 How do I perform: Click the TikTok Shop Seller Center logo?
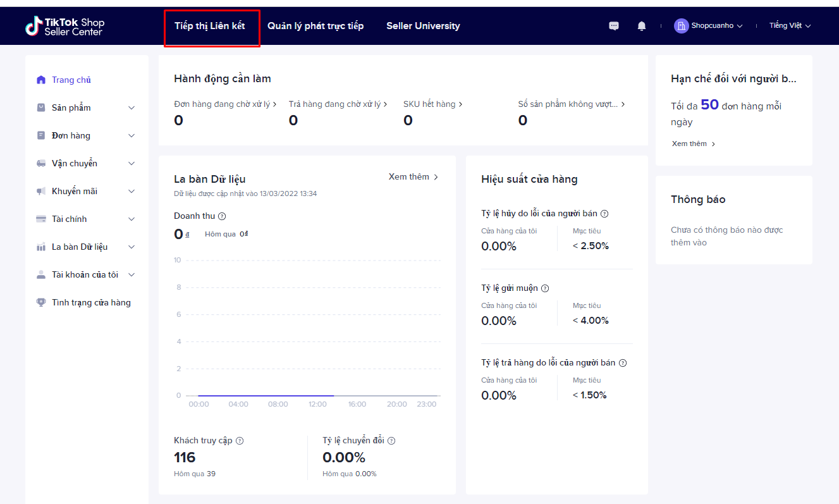(64, 26)
